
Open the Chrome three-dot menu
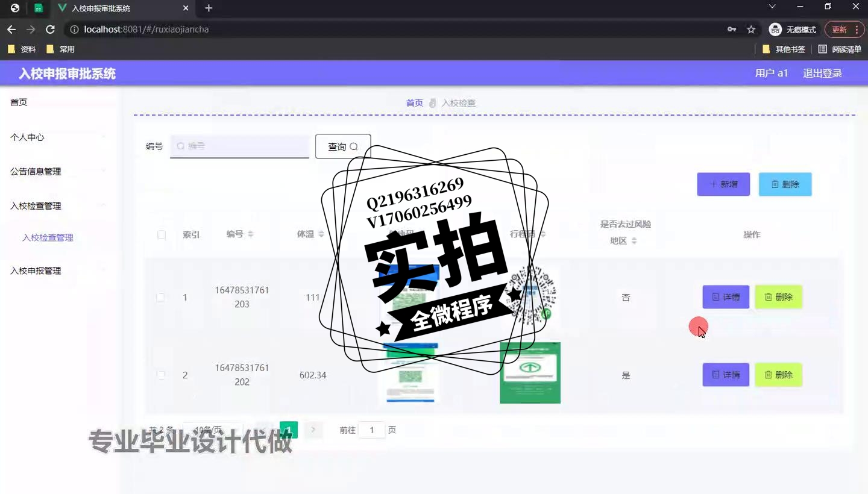coord(857,29)
